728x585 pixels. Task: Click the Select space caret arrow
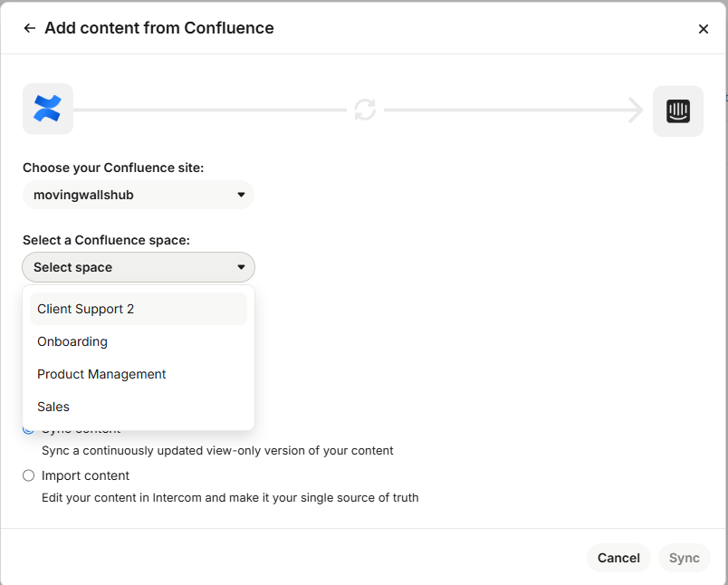[241, 267]
